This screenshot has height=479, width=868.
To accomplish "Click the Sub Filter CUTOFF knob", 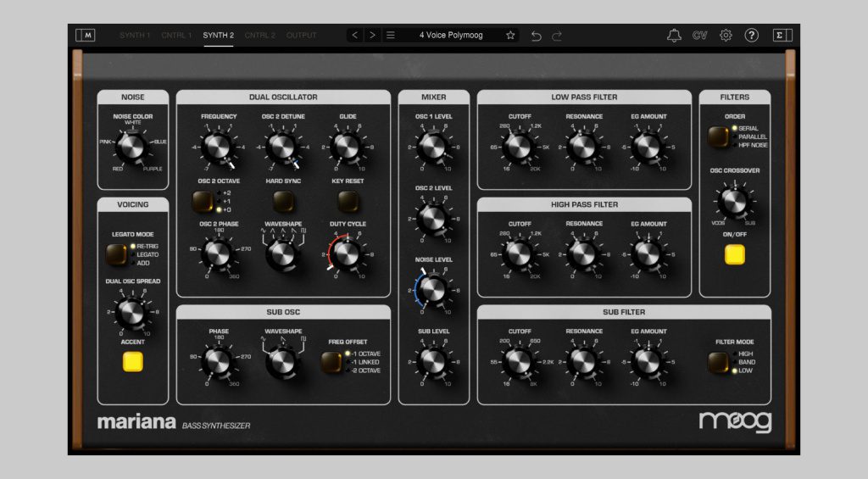I will pos(519,361).
